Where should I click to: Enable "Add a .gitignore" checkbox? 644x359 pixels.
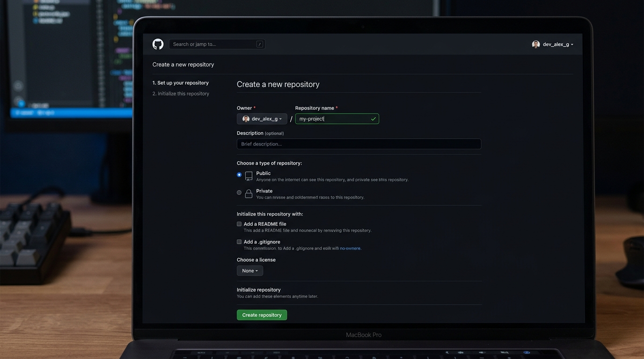click(239, 242)
